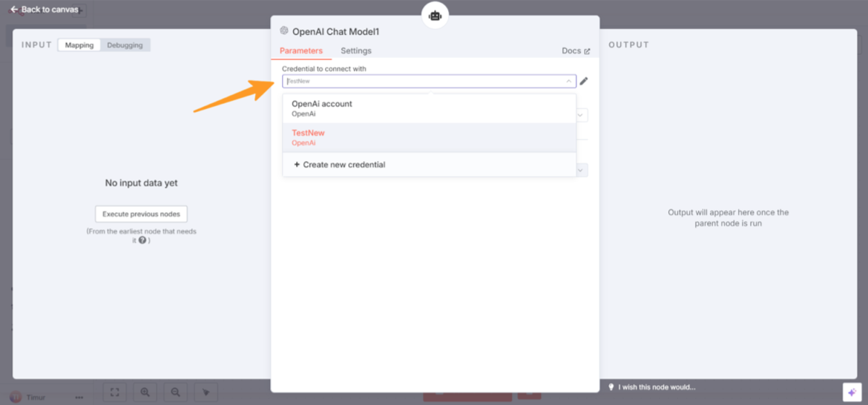The height and width of the screenshot is (405, 868).
Task: Open three-dots menu next to Timur
Action: pyautogui.click(x=79, y=398)
